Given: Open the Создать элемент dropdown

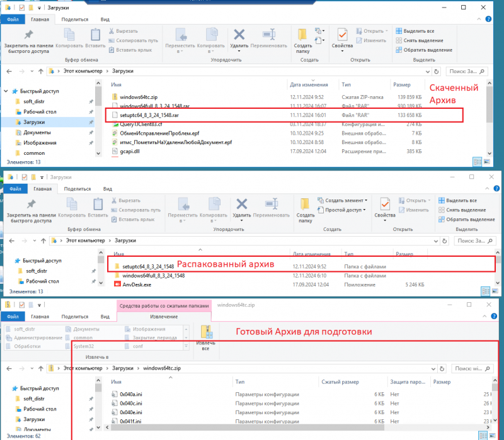Looking at the screenshot, I should 345,200.
